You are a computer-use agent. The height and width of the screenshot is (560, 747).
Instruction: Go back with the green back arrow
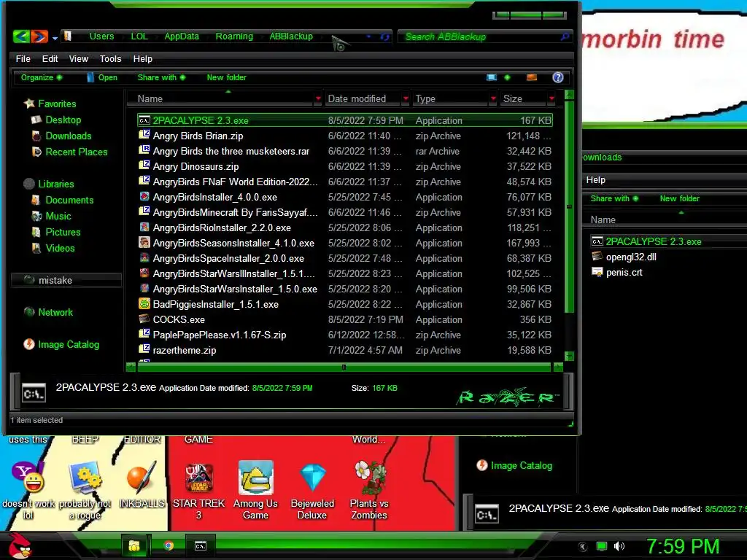(21, 36)
